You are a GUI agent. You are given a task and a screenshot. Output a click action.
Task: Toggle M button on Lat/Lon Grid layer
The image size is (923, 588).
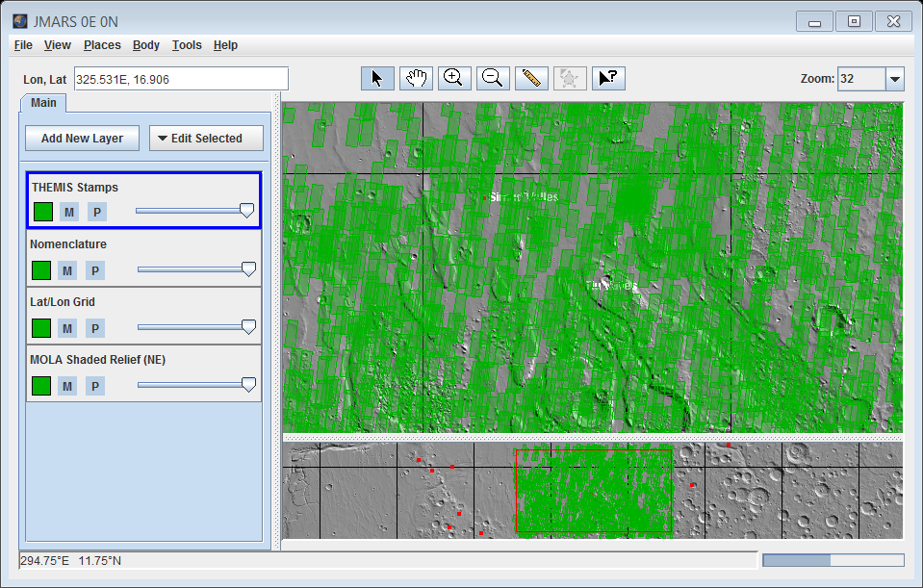pos(67,328)
